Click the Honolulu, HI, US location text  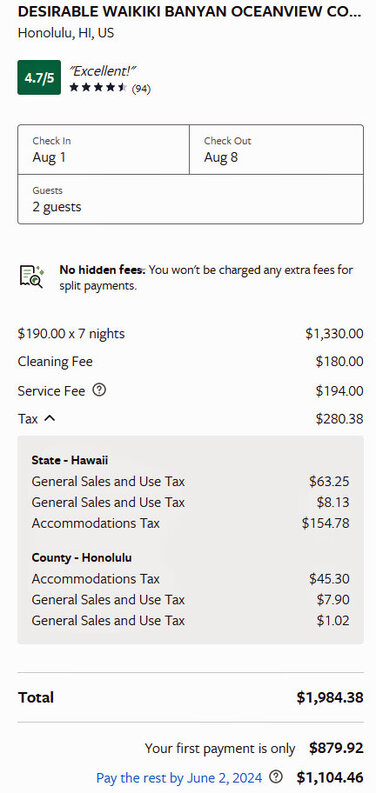click(66, 33)
